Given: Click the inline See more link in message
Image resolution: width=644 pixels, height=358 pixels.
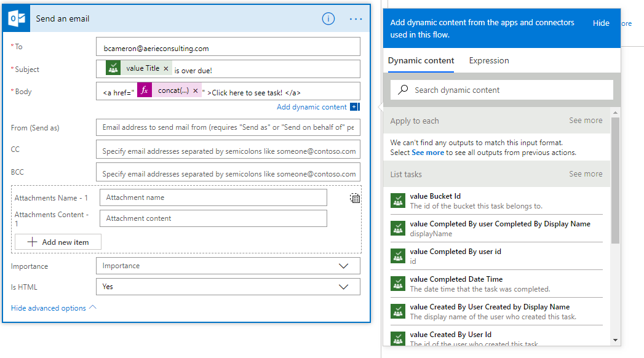Looking at the screenshot, I should pyautogui.click(x=427, y=153).
